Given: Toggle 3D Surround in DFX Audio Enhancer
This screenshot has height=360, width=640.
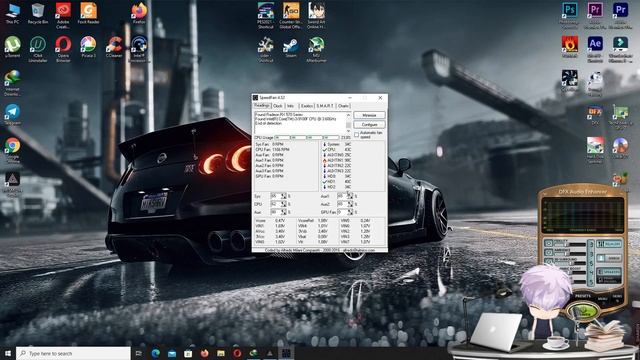Looking at the screenshot, I should click(549, 262).
